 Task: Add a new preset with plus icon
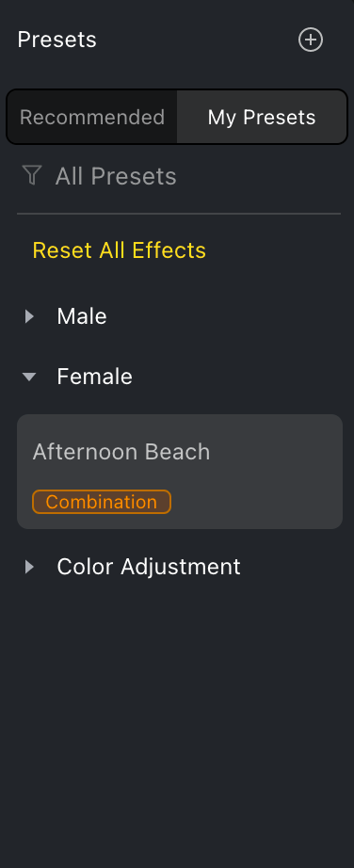(x=311, y=40)
